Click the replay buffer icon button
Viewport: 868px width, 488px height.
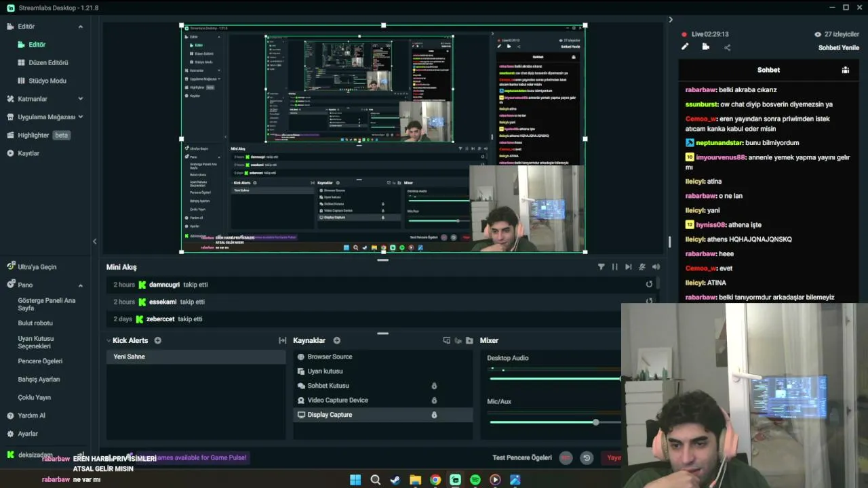coord(587,458)
